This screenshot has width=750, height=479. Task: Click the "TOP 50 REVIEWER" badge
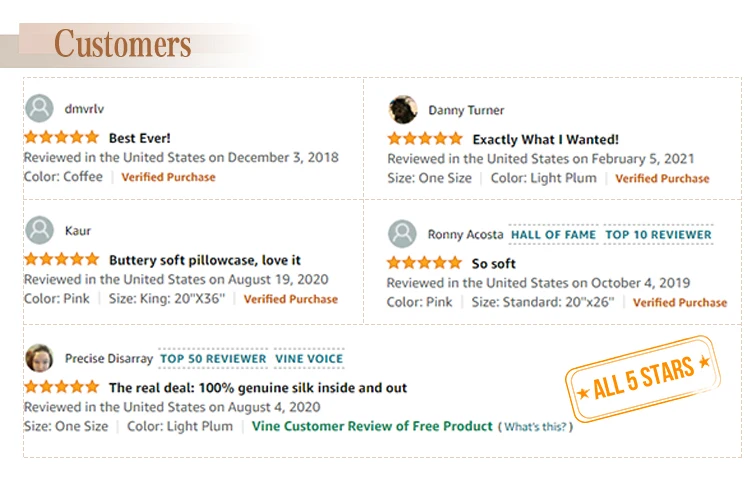click(x=214, y=358)
